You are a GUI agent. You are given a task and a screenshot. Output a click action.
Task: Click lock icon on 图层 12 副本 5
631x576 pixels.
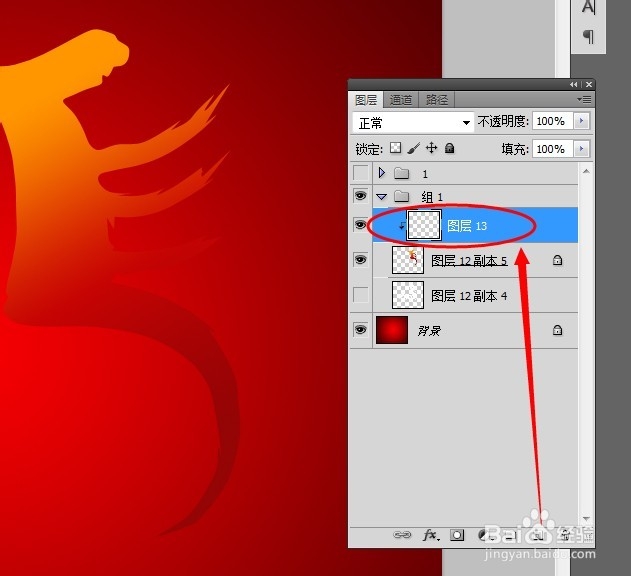[557, 260]
